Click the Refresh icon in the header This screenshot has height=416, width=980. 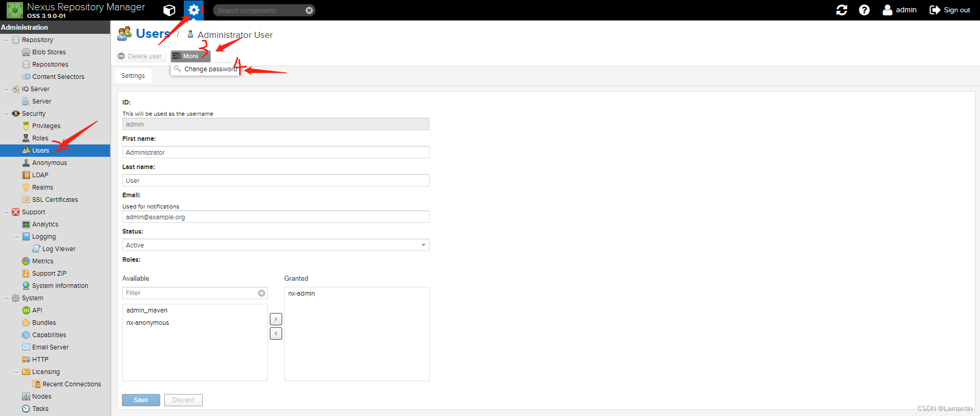[842, 10]
